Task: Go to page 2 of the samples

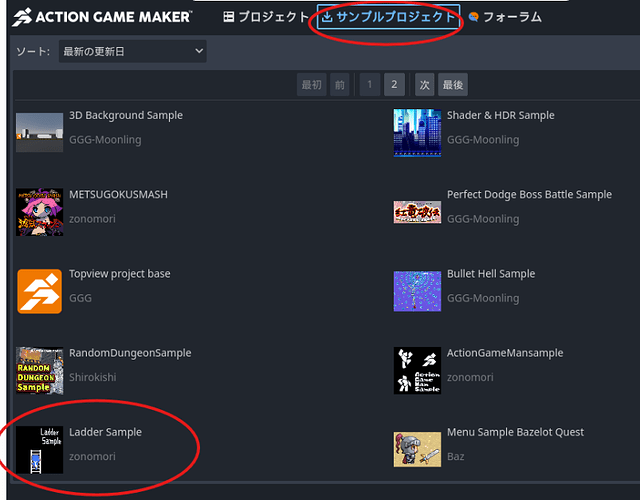Action: pos(394,84)
